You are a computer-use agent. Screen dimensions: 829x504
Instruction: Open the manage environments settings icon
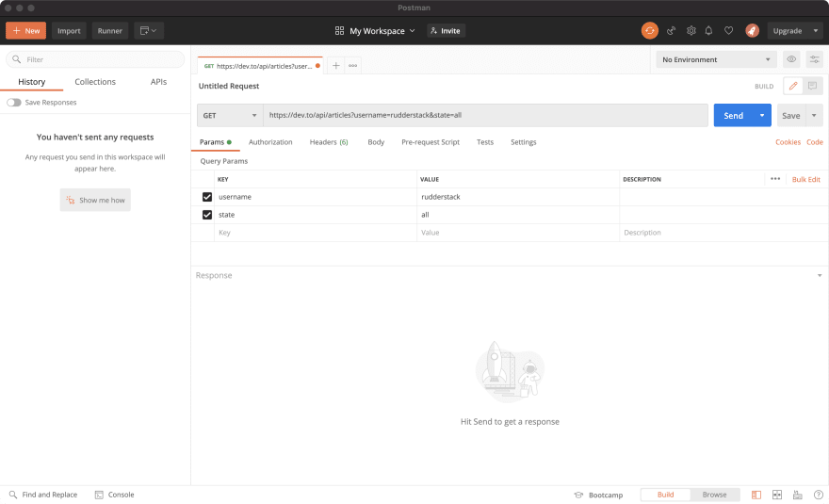point(814,59)
